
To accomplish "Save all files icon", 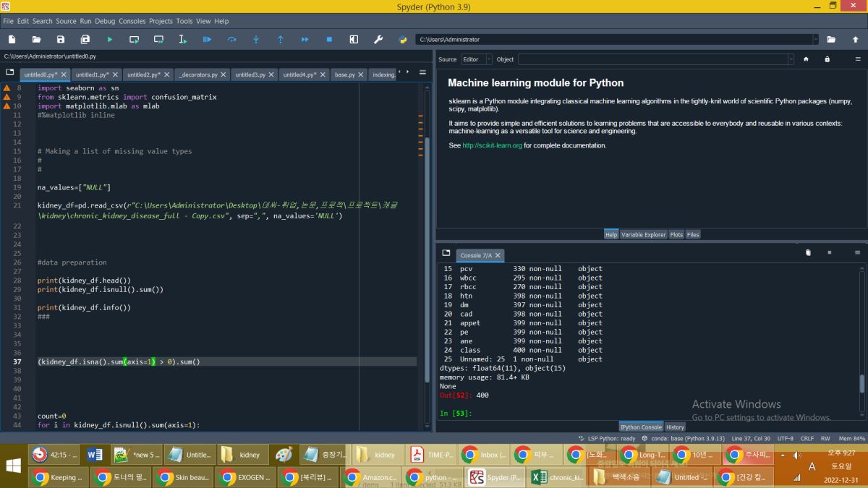I will [x=85, y=39].
